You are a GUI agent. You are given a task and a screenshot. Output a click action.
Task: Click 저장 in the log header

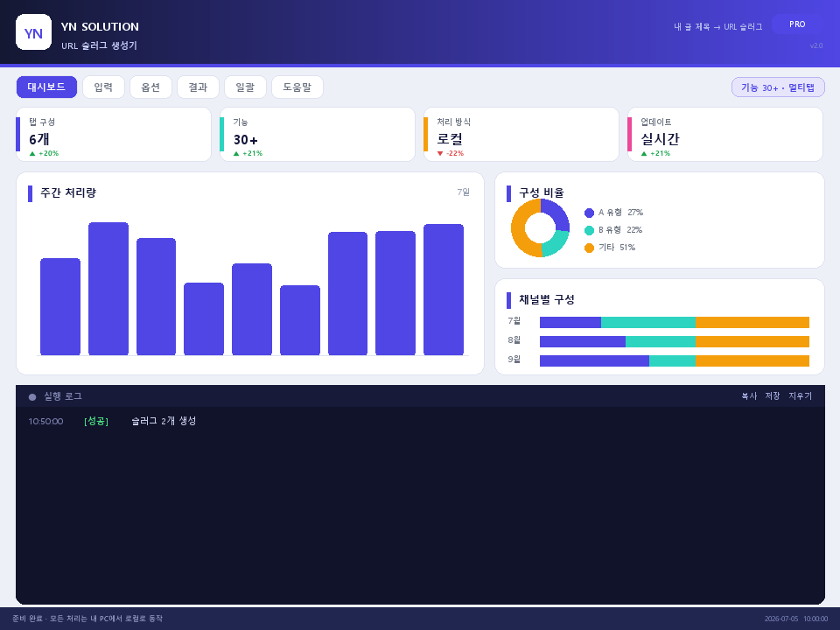point(773,395)
